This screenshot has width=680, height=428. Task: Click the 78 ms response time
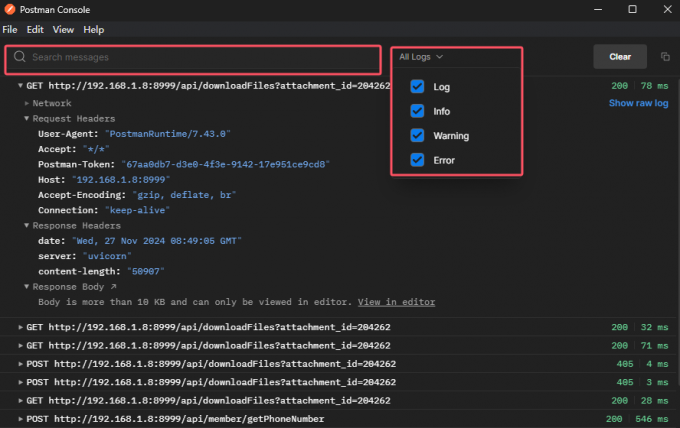click(654, 86)
